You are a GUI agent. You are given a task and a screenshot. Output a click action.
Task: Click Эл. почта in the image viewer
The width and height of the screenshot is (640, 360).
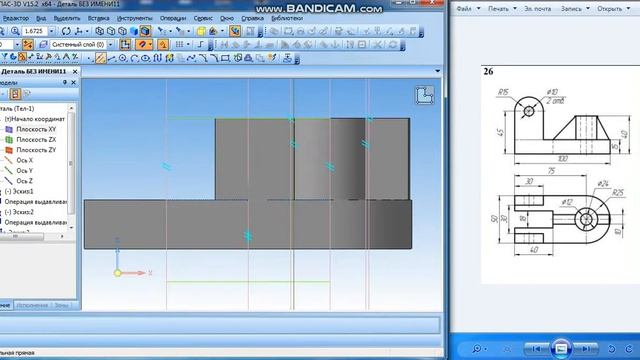tap(538, 8)
